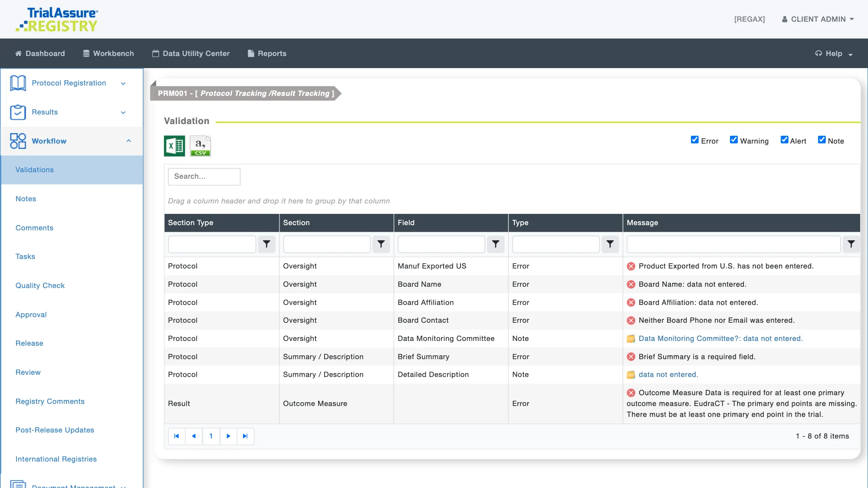Image resolution: width=868 pixels, height=488 pixels.
Task: Open the Dashboard nav item
Action: click(x=40, y=53)
